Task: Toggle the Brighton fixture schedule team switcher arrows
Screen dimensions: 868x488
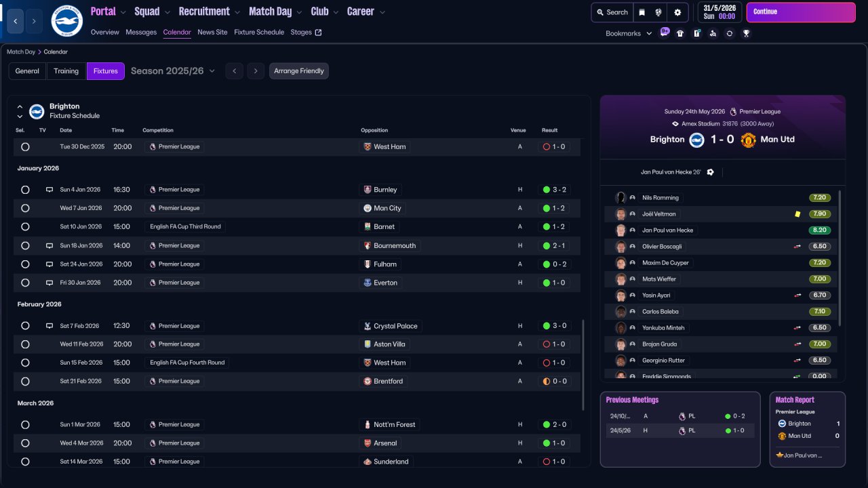Action: [20, 112]
